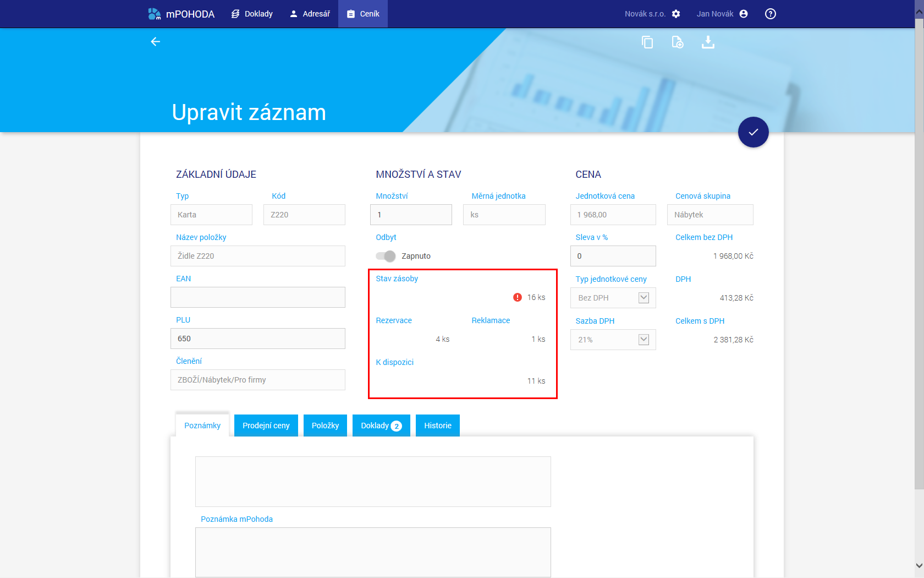Click the red stock warning icon
The width and height of the screenshot is (924, 578).
point(518,297)
